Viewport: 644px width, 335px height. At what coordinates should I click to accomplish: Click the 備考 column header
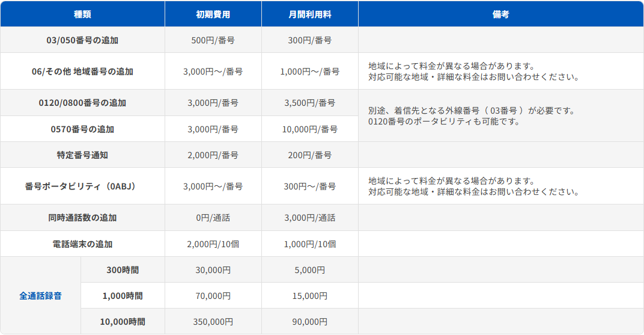500,14
